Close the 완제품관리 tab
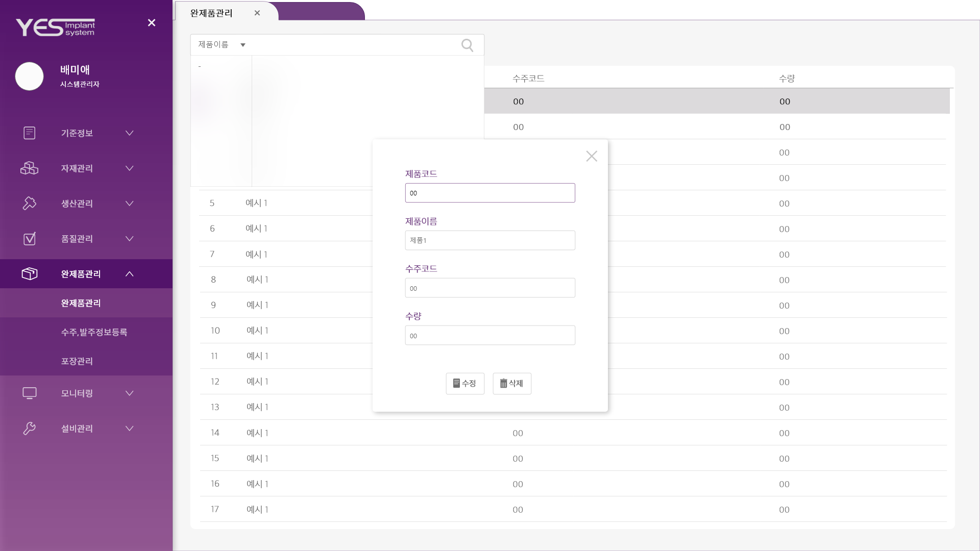 [x=257, y=13]
